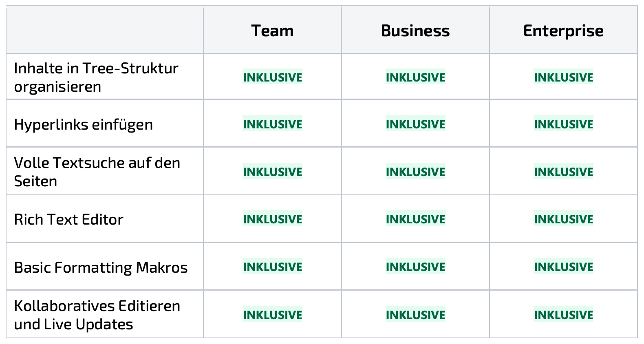Click Business INKLUSIVE badge in Basic Formatting row
This screenshot has height=344, width=644.
click(x=415, y=267)
